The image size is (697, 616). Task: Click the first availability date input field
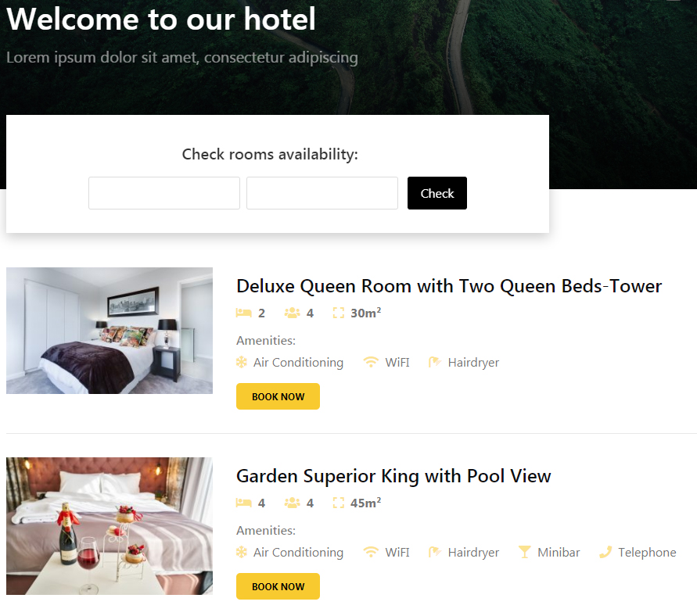pyautogui.click(x=164, y=193)
